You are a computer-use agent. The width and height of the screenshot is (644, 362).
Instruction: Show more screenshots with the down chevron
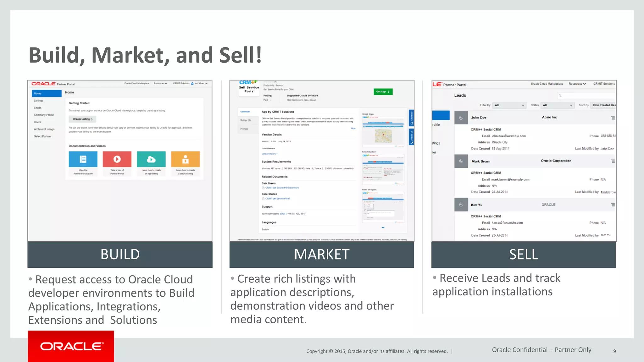[383, 228]
